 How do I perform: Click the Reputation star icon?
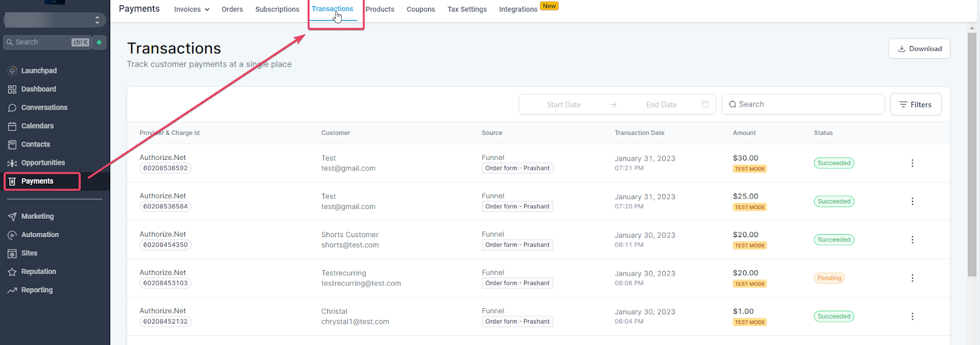[x=12, y=271]
